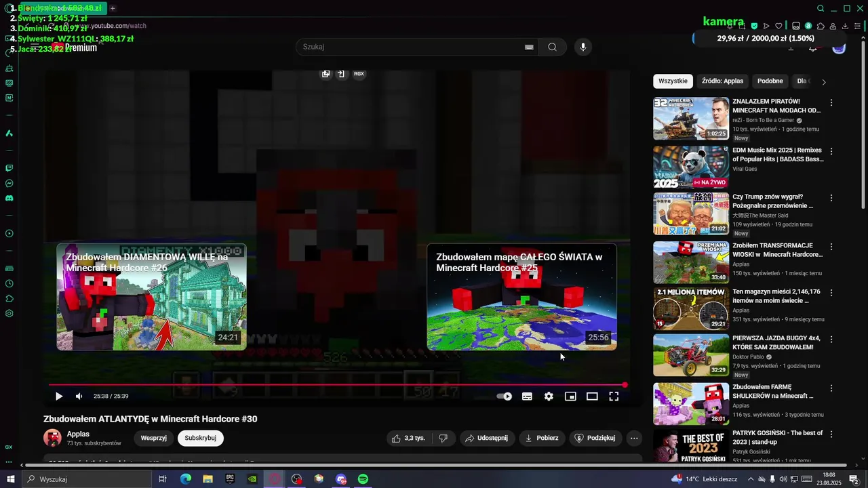Open ZNALAZŁEM PIRATÓW video thumbnail
Viewport: 868px width, 488px height.
coord(691,119)
